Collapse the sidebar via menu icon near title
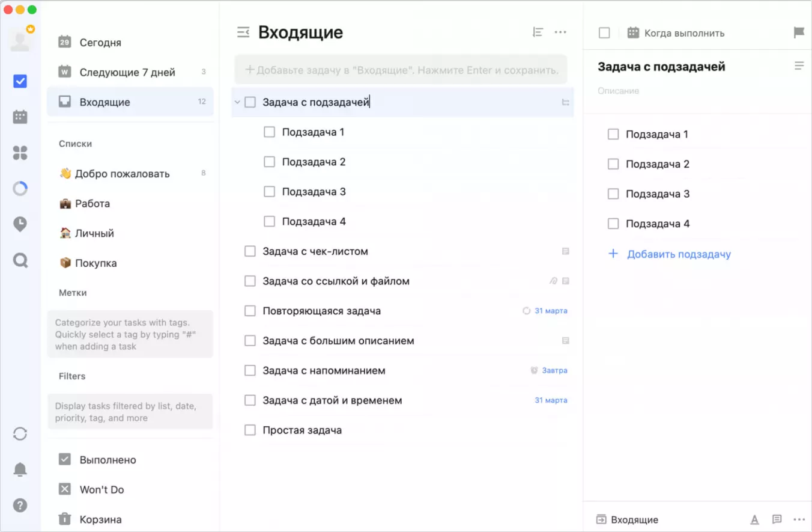Image resolution: width=812 pixels, height=532 pixels. coord(243,32)
